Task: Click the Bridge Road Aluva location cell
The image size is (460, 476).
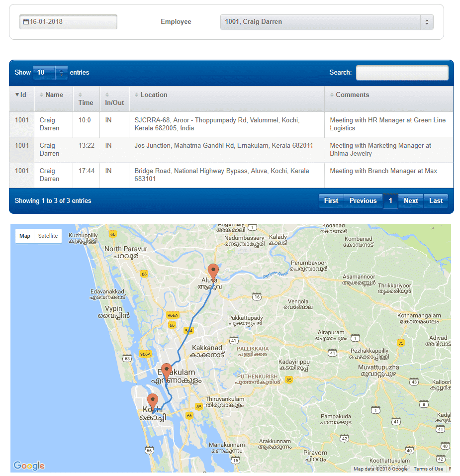Action: click(227, 175)
